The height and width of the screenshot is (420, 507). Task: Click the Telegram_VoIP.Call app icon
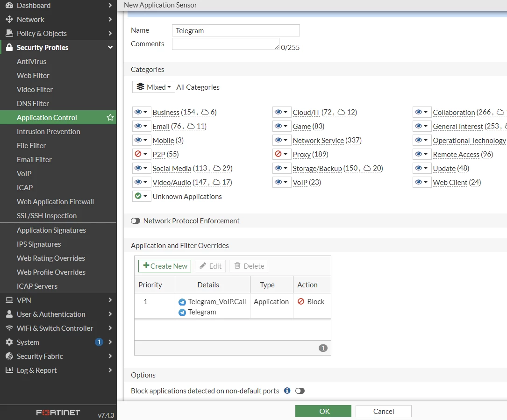tap(182, 302)
